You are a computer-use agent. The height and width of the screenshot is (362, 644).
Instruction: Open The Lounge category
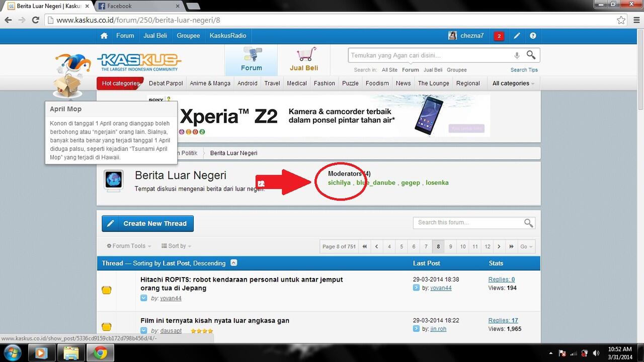(x=434, y=83)
